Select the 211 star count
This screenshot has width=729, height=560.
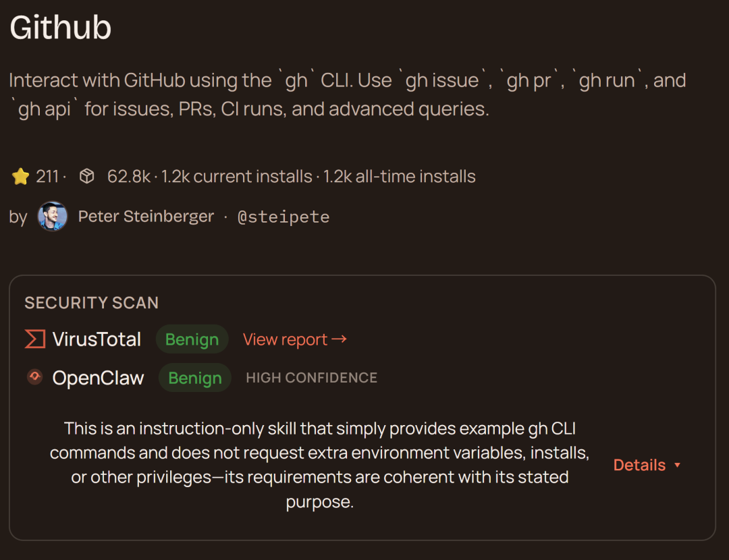(47, 177)
